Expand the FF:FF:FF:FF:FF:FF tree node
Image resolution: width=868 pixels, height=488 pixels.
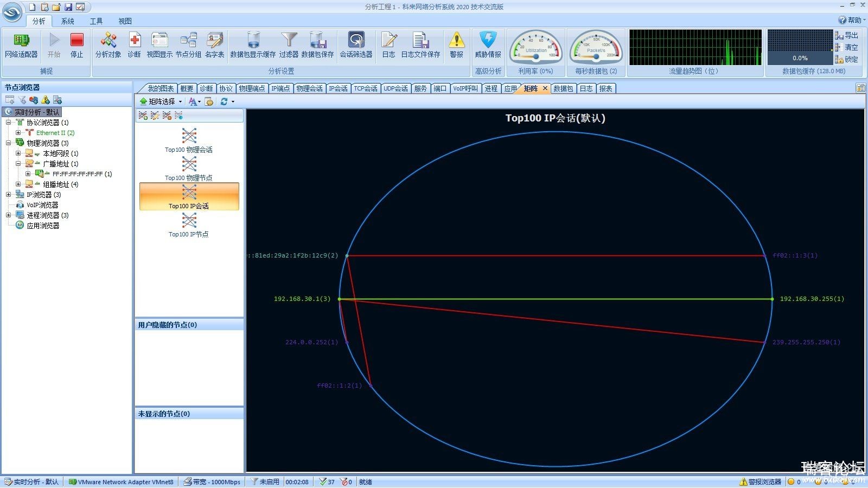[28, 174]
